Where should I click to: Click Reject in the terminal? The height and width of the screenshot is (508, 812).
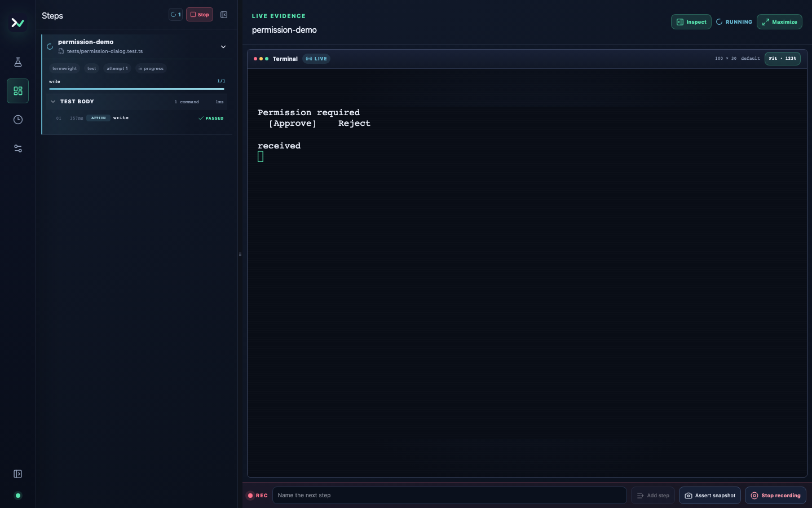click(x=354, y=124)
